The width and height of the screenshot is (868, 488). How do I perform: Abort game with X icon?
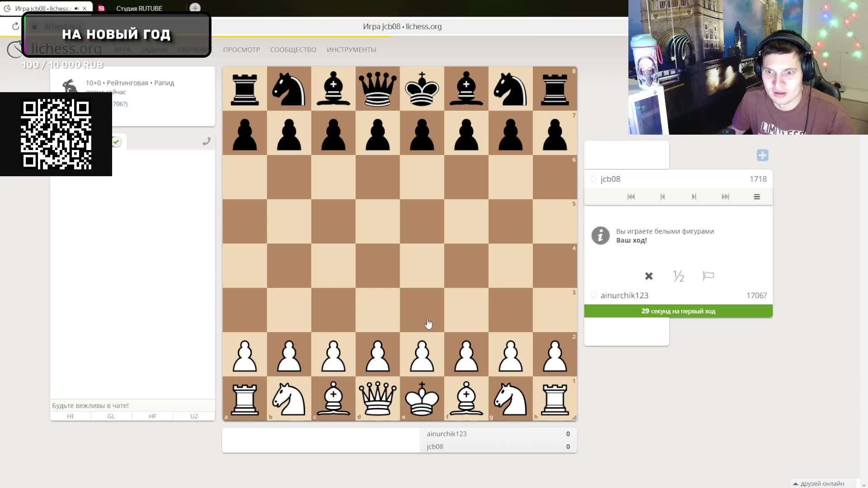point(649,276)
